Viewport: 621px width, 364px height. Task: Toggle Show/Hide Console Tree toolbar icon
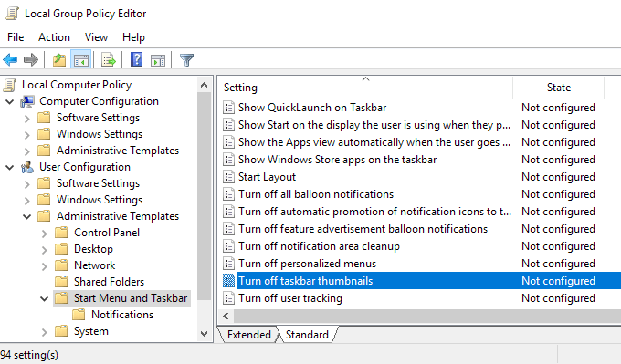coord(81,60)
